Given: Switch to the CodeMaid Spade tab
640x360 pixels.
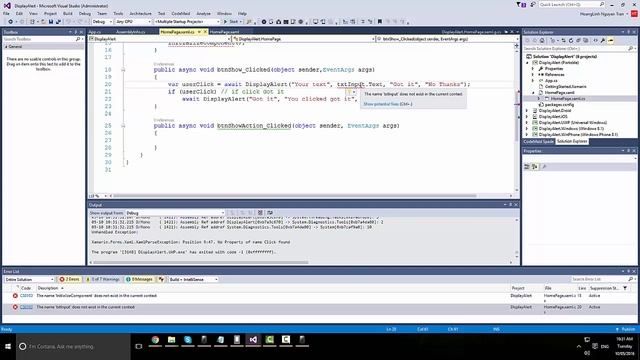Looking at the screenshot, I should tap(538, 141).
